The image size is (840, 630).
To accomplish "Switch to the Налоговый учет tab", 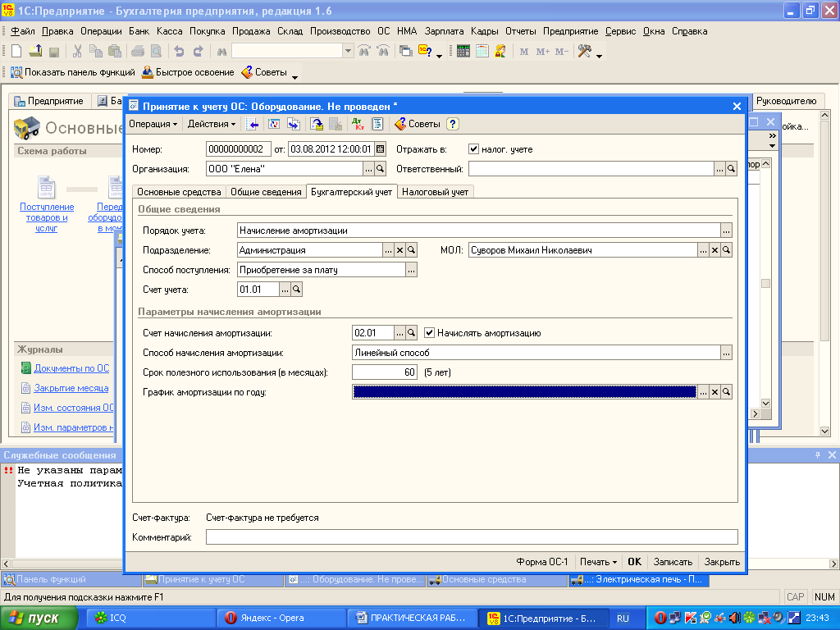I will point(436,192).
